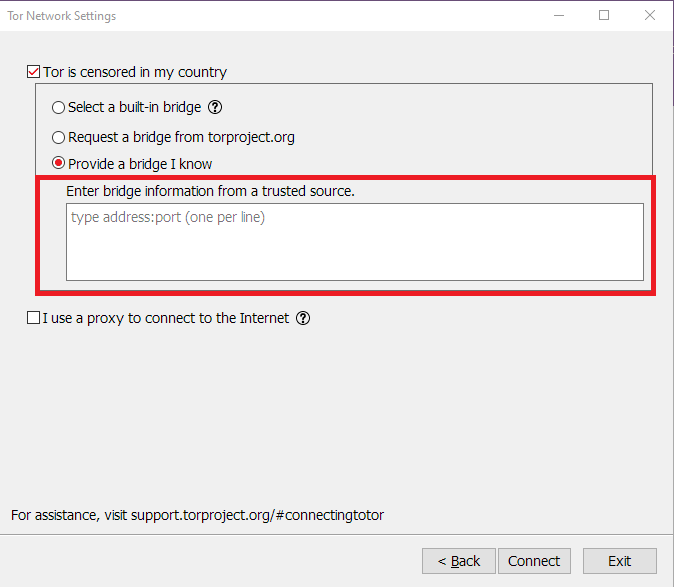Image resolution: width=674 pixels, height=587 pixels.
Task: Click the Request a bridge from torproject.org text
Action: pos(181,137)
